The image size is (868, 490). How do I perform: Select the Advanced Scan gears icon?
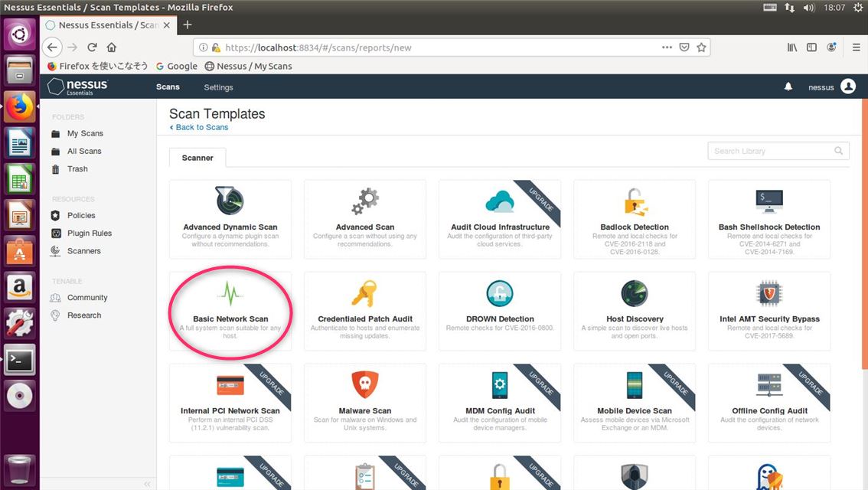(365, 201)
